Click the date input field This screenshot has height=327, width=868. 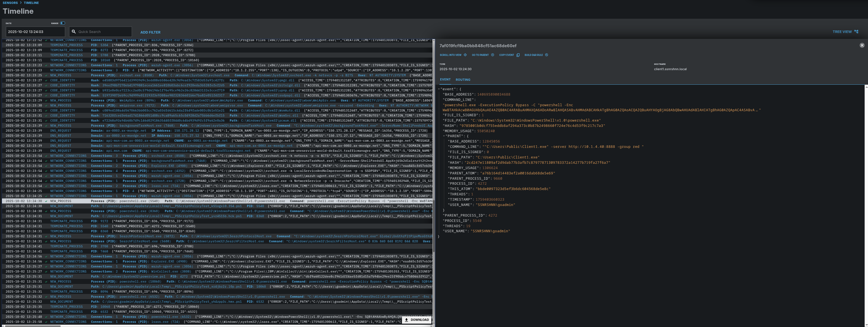pyautogui.click(x=35, y=32)
